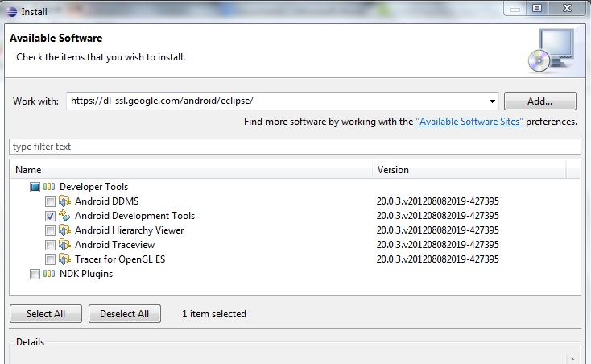The image size is (591, 364).
Task: Click the Developer Tools category icon
Action: click(49, 187)
